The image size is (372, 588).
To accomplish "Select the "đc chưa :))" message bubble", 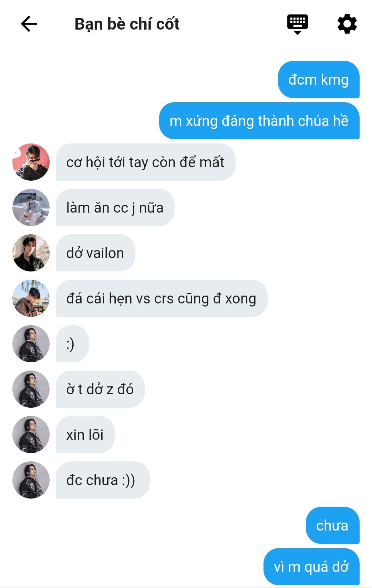I will pyautogui.click(x=103, y=480).
